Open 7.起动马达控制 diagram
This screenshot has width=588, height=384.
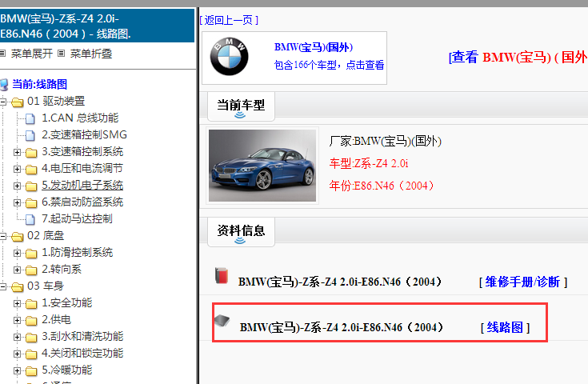click(x=77, y=218)
